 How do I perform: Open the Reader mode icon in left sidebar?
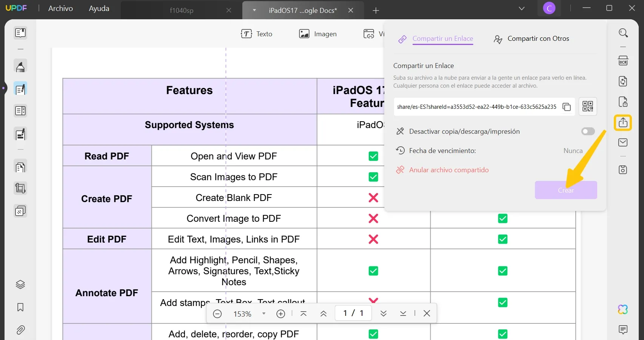click(20, 33)
